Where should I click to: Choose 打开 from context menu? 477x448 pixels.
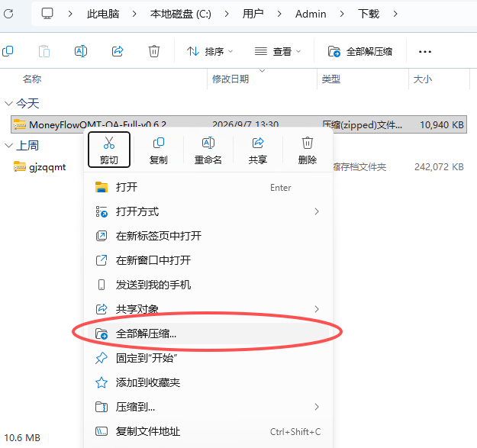208,187
